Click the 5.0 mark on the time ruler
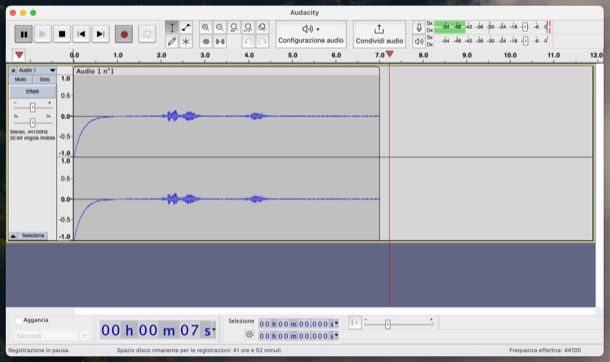Screen dimensions: 610x362 click(x=293, y=55)
